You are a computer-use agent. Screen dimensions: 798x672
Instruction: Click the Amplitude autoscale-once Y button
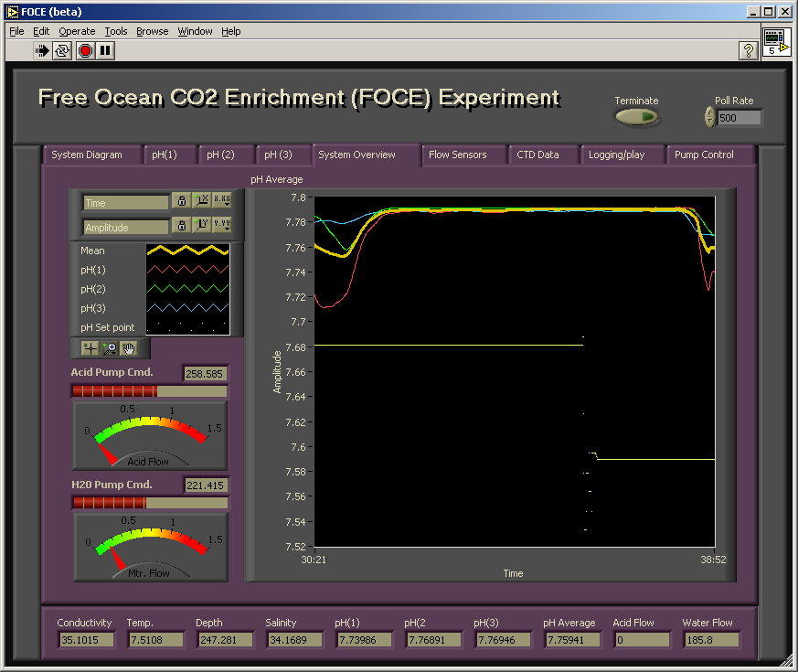pyautogui.click(x=202, y=225)
